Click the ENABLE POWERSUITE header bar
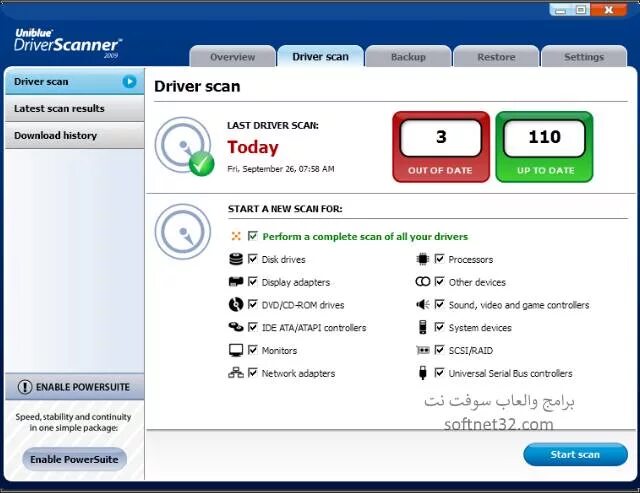Viewport: 640px width, 493px height. tap(74, 386)
